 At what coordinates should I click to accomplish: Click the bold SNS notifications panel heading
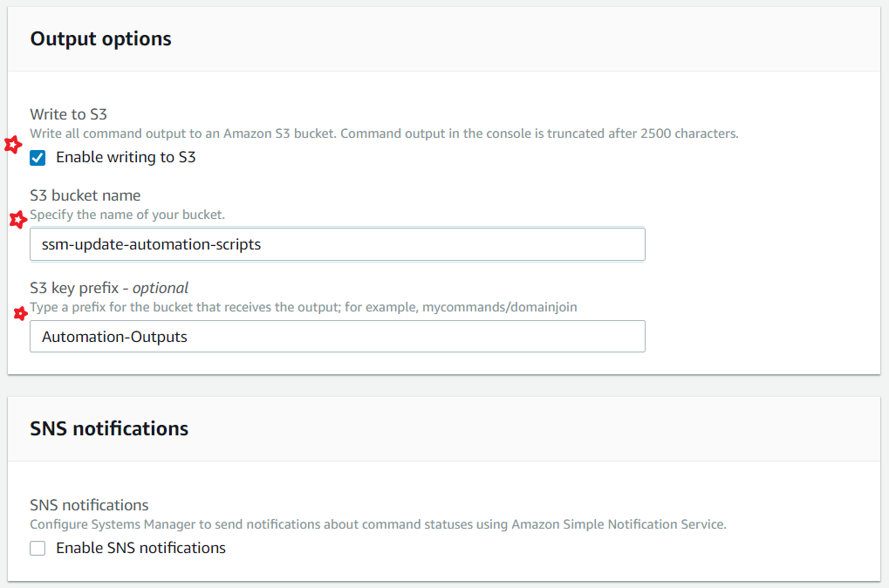point(109,429)
